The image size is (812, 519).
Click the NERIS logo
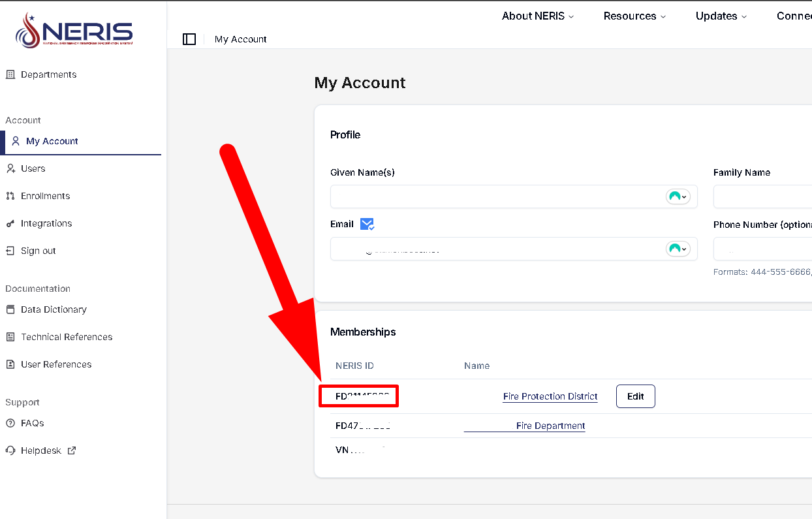point(74,31)
